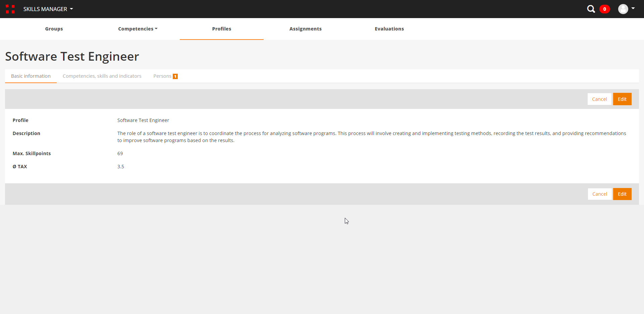
Task: Open the search magnifier icon
Action: pos(591,9)
